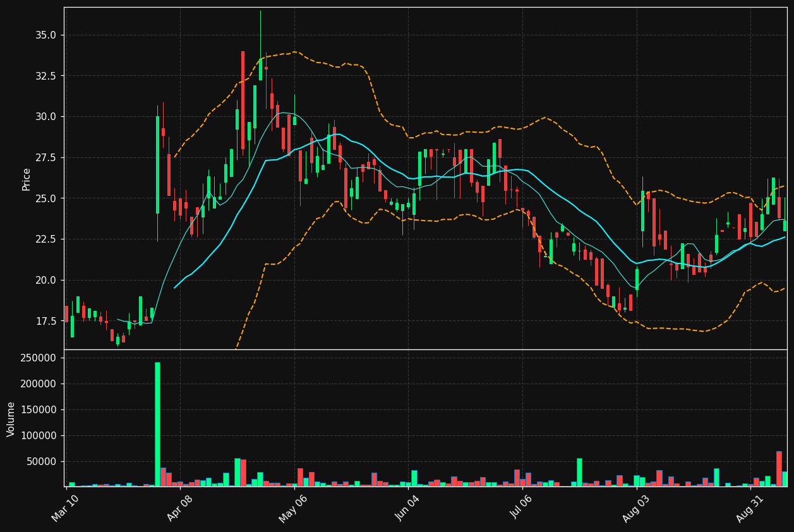Click the 250000 volume tick label
Image resolution: width=794 pixels, height=532 pixels.
(39, 358)
